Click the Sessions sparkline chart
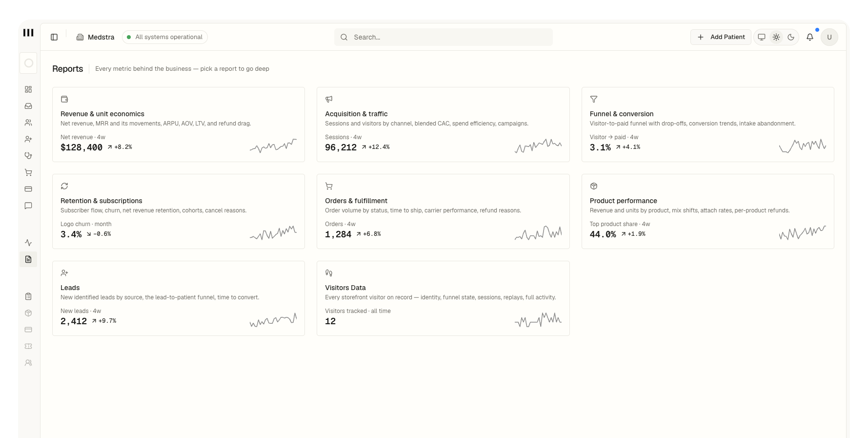The width and height of the screenshot is (868, 438). (538, 146)
